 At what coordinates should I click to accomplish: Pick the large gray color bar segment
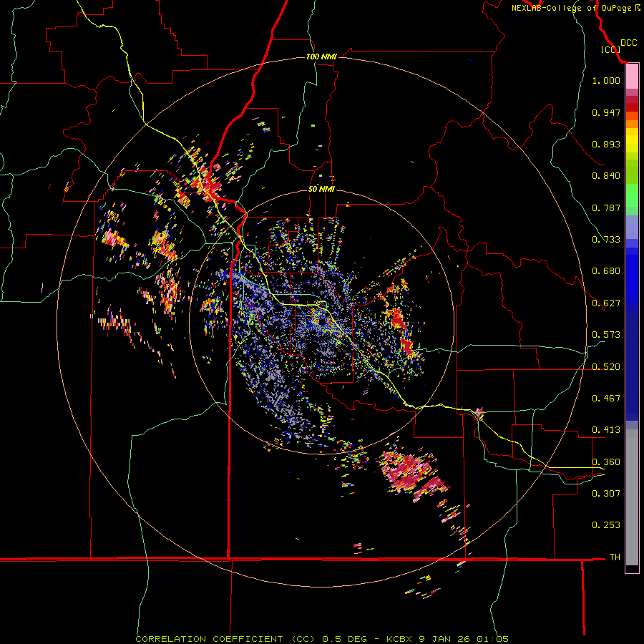[632, 497]
